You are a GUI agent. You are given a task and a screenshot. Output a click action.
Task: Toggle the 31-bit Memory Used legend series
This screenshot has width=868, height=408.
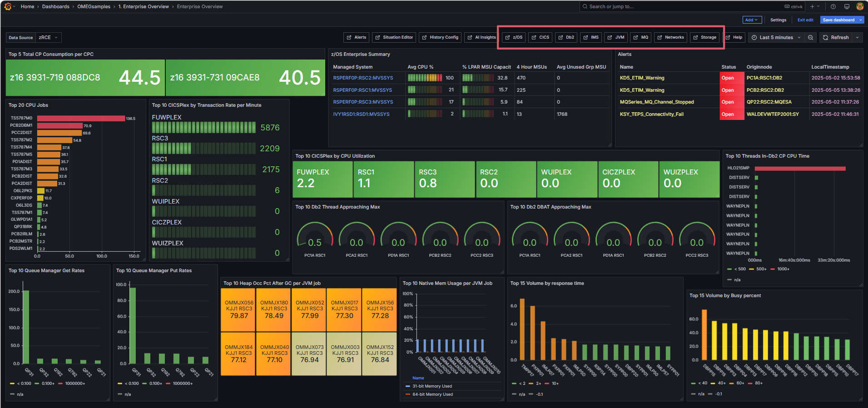coord(432,386)
